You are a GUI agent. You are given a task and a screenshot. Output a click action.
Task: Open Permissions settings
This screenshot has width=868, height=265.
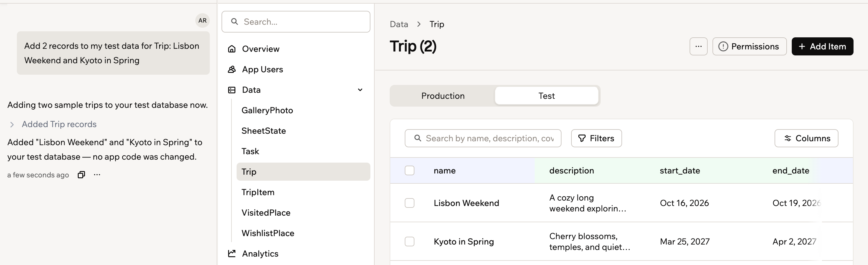tap(749, 46)
